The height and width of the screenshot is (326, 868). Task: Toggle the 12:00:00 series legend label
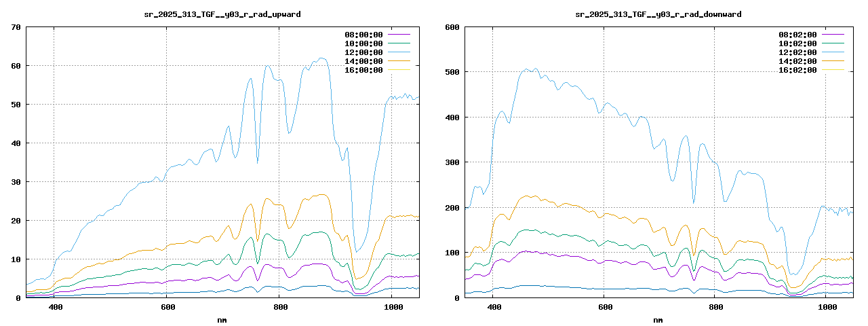click(x=363, y=52)
